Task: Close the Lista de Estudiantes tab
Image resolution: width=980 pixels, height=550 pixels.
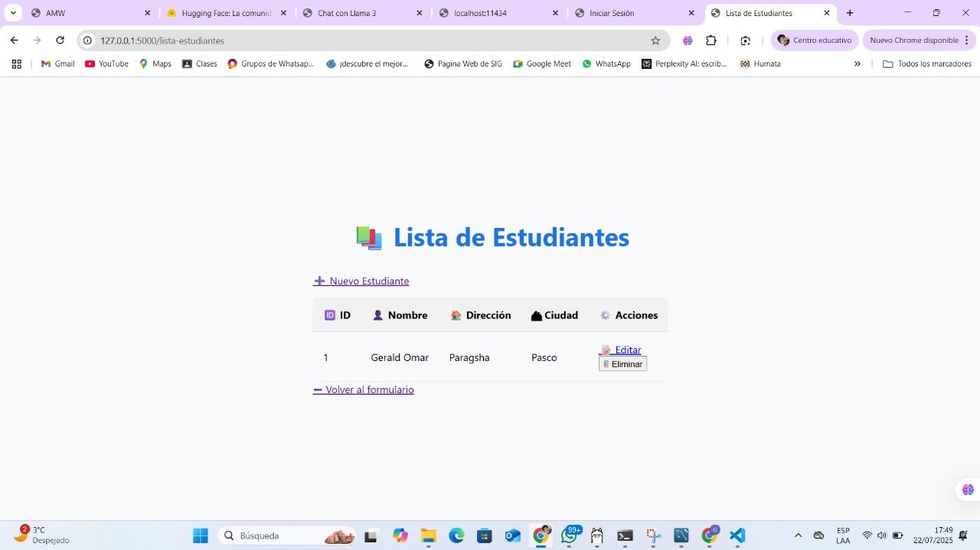Action: 827,13
